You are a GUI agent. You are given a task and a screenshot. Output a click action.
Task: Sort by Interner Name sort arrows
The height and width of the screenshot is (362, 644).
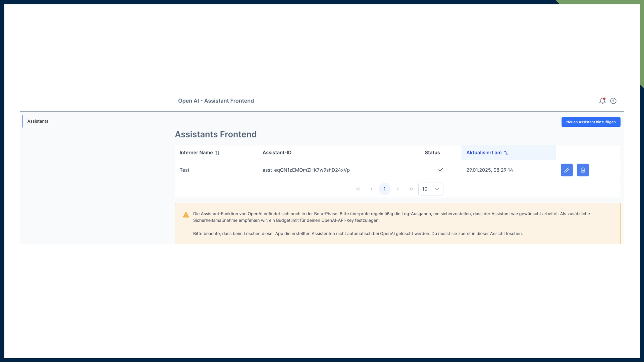[x=217, y=153]
